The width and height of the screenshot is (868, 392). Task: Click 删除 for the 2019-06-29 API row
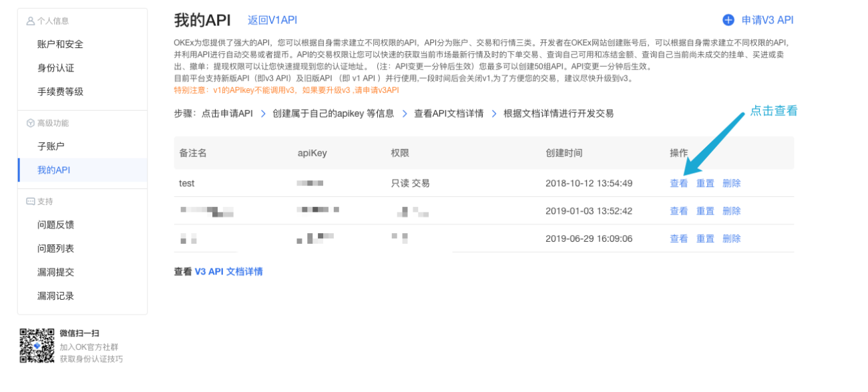click(732, 238)
